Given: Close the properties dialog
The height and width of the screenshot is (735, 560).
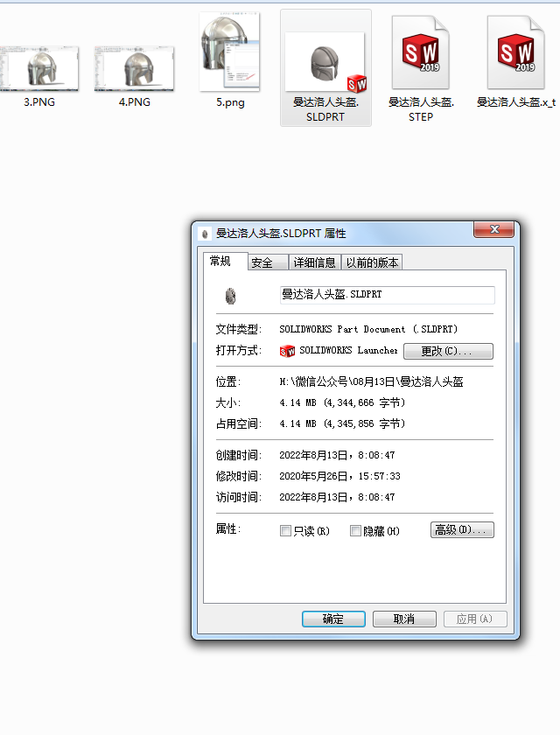Looking at the screenshot, I should [x=493, y=229].
